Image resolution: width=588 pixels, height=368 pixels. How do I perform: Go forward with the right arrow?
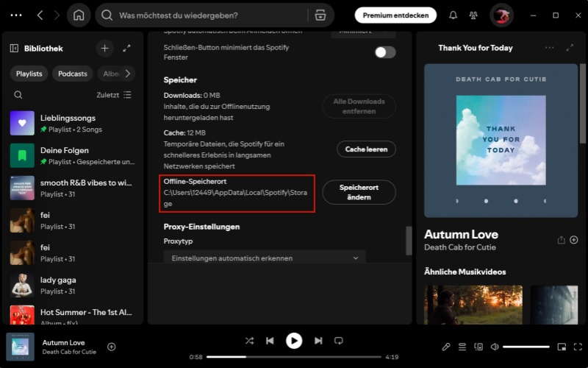(x=57, y=15)
